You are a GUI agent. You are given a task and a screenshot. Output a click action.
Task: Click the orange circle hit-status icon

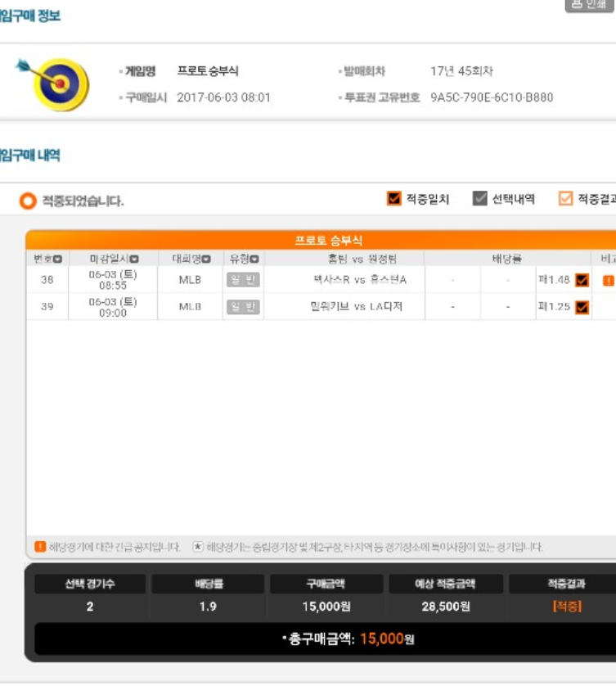coord(28,201)
